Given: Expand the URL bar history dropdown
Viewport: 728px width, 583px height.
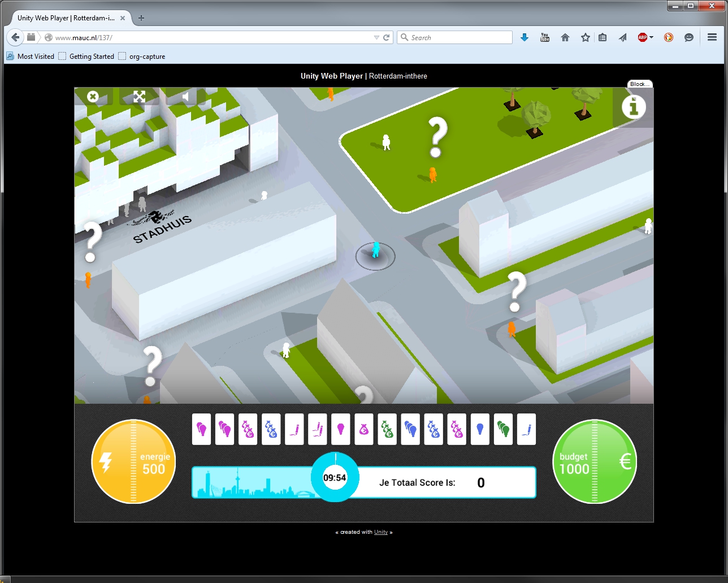Looking at the screenshot, I should click(376, 38).
